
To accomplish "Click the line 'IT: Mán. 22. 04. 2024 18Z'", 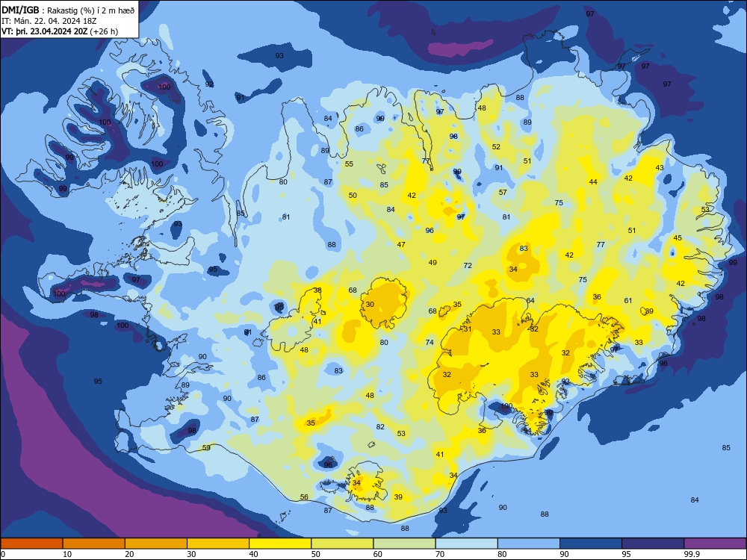I will (49, 21).
